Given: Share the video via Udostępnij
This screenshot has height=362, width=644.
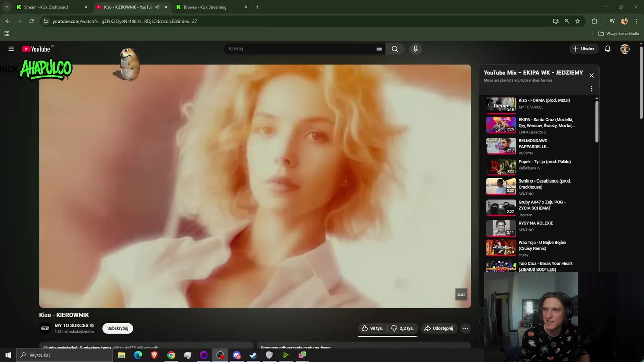Looking at the screenshot, I should pos(438,328).
